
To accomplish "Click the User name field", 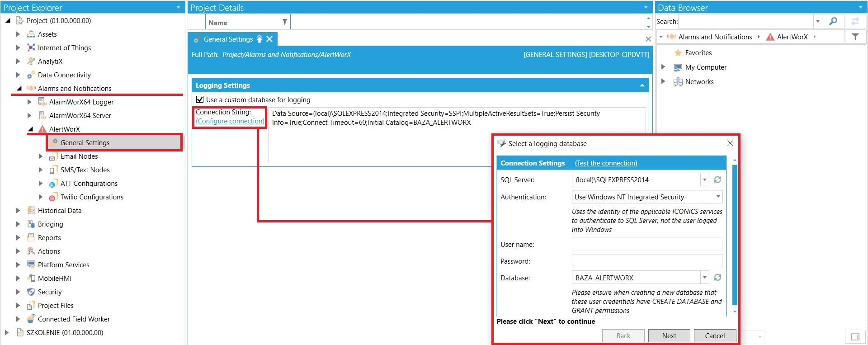I will click(647, 244).
